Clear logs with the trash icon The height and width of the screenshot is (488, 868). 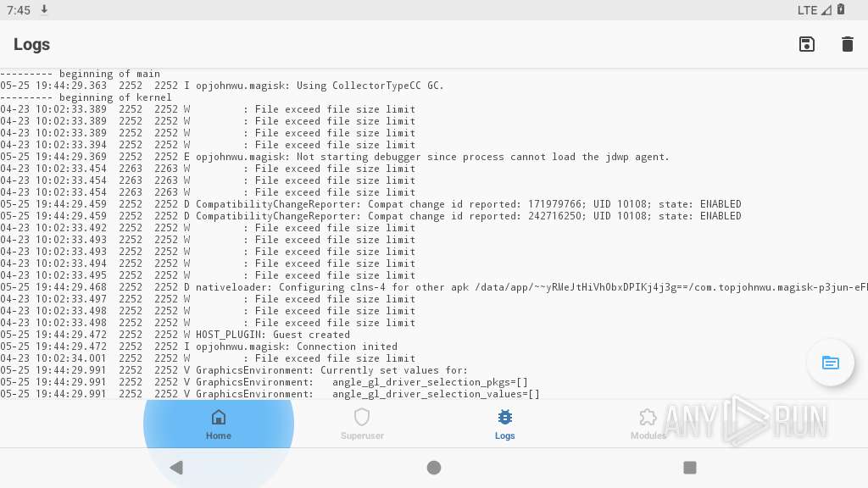(x=847, y=44)
